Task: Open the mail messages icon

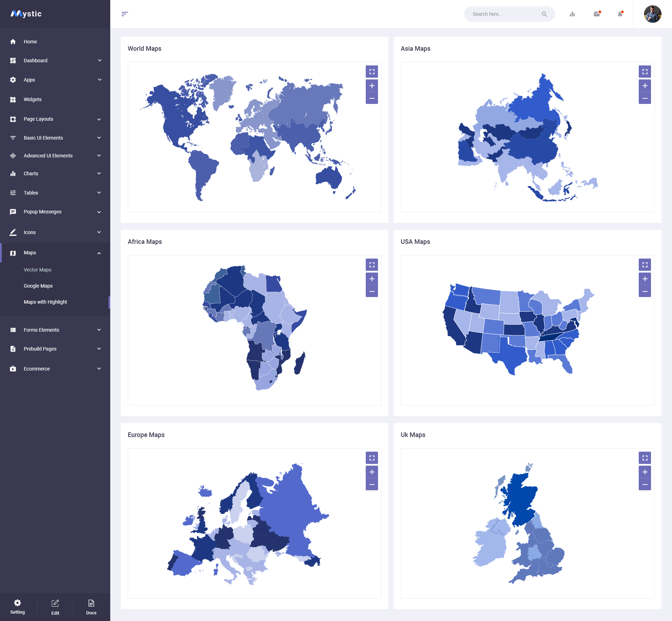Action: 597,14
